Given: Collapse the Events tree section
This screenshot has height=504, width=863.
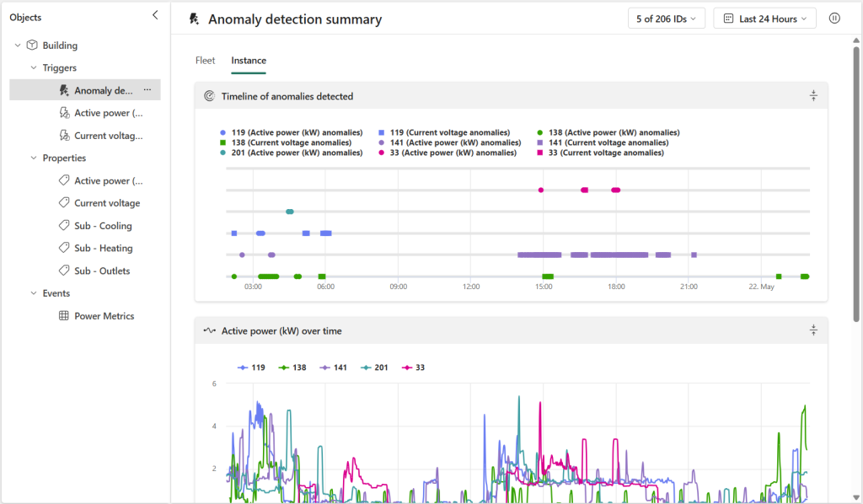Looking at the screenshot, I should (34, 293).
